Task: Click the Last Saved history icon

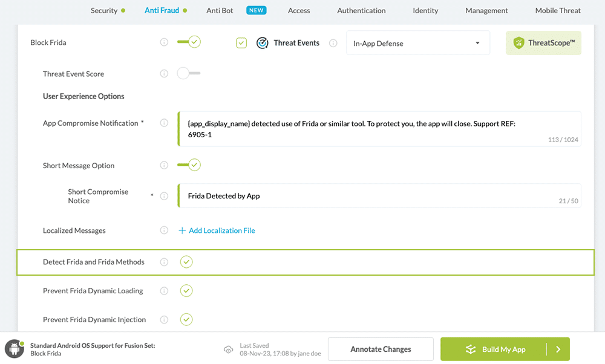Action: coord(228,349)
